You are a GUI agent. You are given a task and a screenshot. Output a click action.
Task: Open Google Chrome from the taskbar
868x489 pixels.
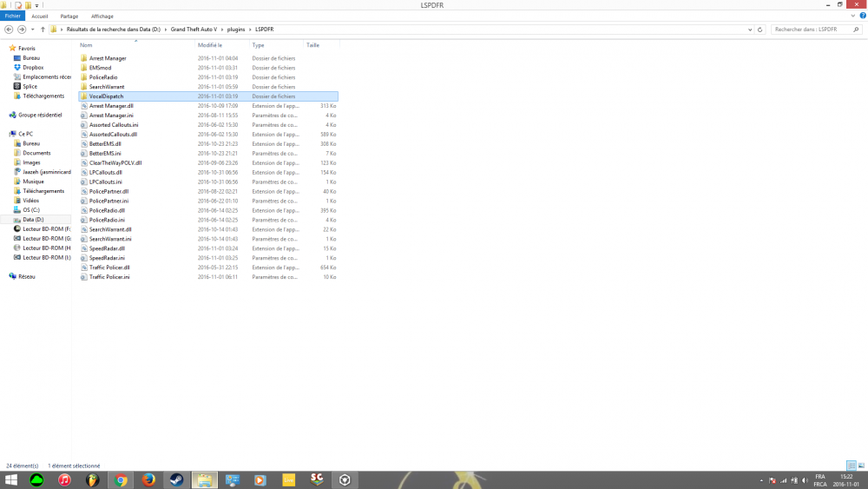121,479
